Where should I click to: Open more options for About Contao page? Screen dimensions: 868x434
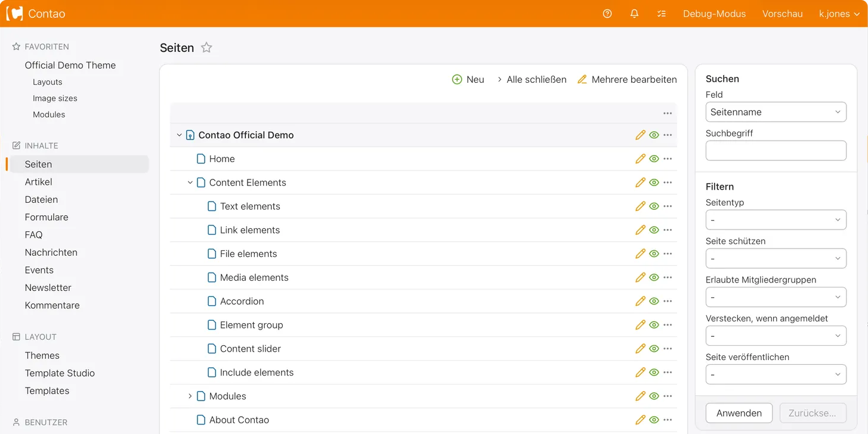(x=668, y=420)
